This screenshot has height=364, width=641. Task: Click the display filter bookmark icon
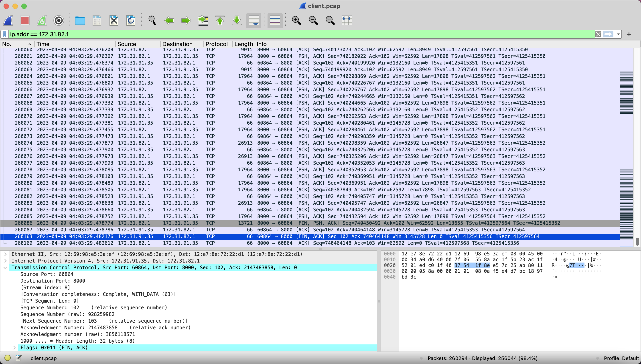(4, 34)
